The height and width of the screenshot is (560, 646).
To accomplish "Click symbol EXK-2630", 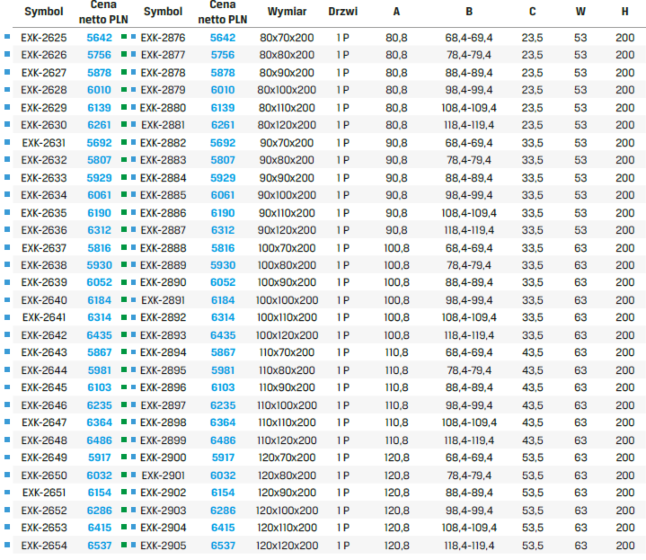I will 44,125.
